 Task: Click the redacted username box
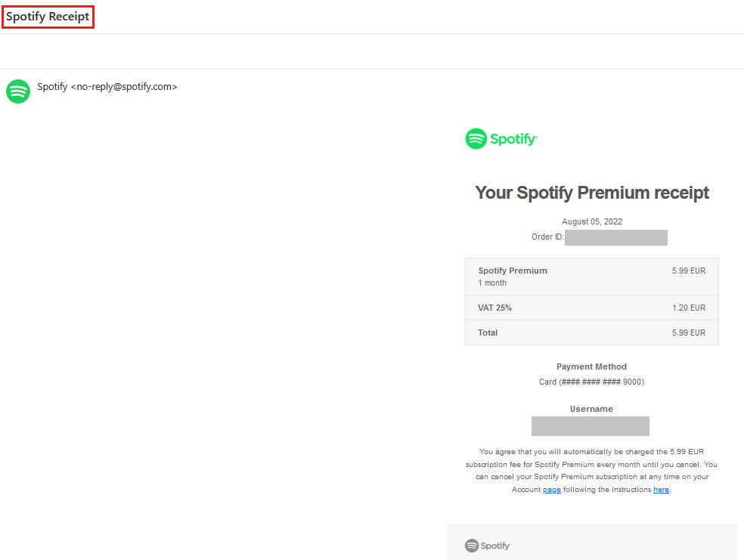591,426
